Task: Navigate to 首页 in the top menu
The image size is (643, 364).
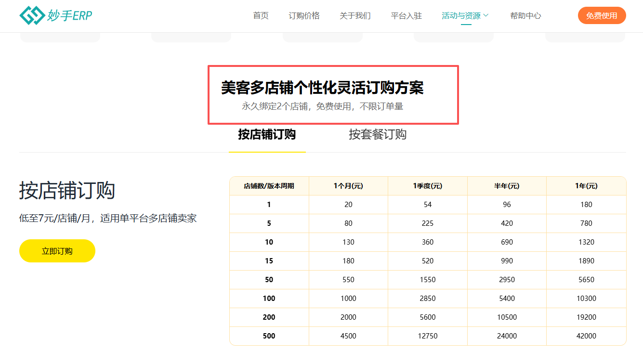Action: pyautogui.click(x=260, y=15)
